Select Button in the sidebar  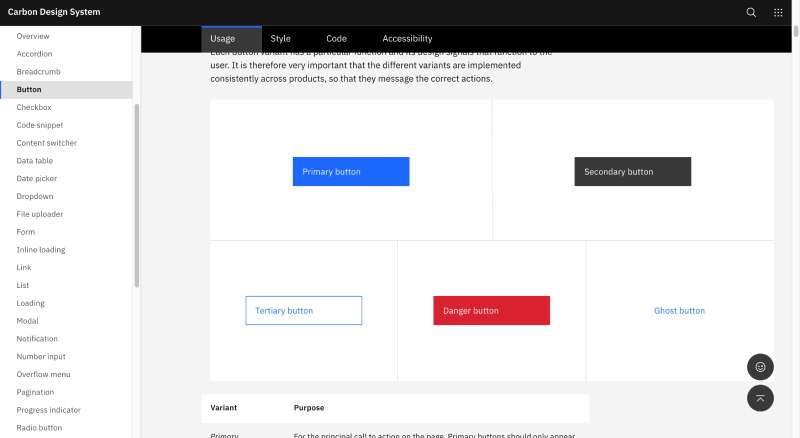[x=66, y=90]
